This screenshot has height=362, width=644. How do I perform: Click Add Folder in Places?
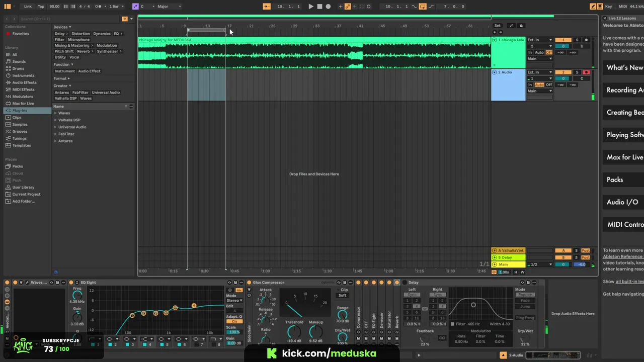(24, 201)
